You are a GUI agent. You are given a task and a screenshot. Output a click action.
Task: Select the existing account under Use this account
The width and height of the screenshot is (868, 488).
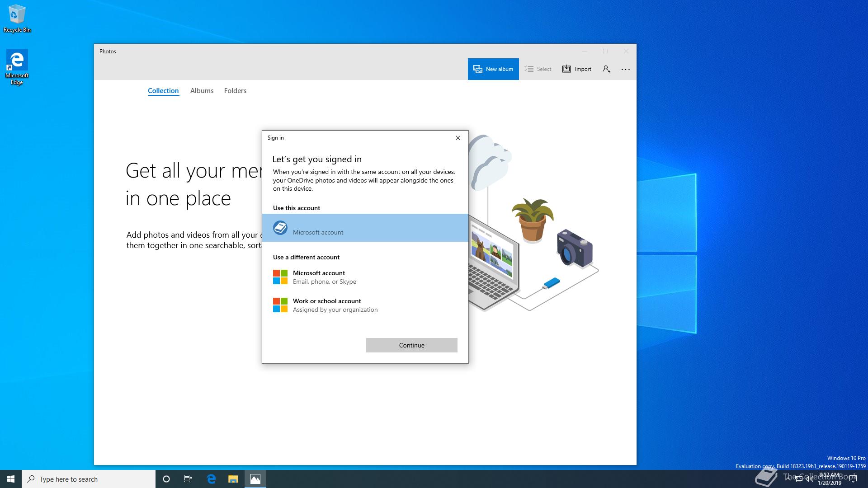pyautogui.click(x=365, y=228)
